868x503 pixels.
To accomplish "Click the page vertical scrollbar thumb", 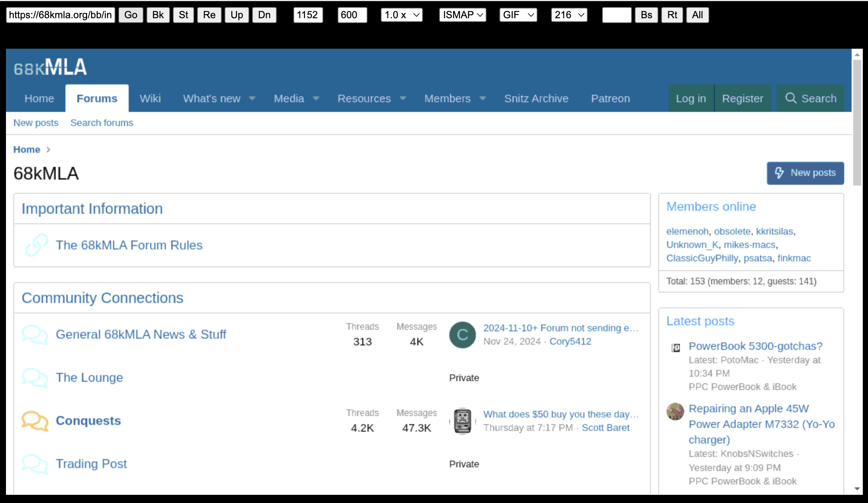I will coord(857,123).
